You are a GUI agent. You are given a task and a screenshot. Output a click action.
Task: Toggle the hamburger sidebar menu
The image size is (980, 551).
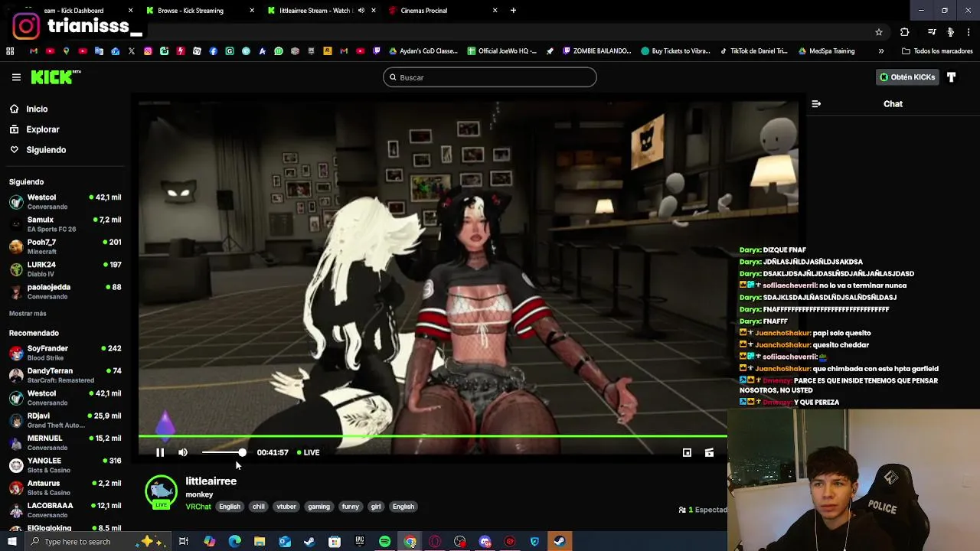[16, 77]
